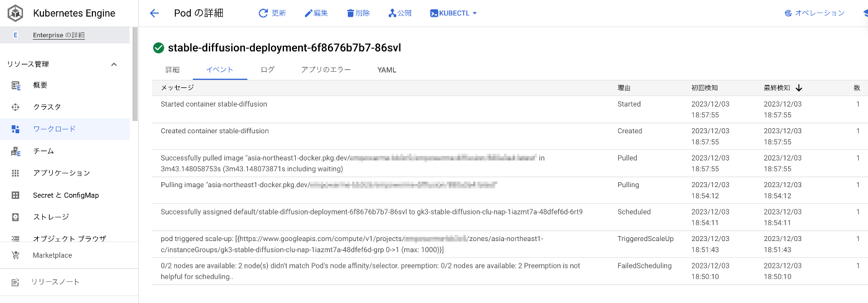Click the Kubernetes Engine logo icon

tap(15, 13)
